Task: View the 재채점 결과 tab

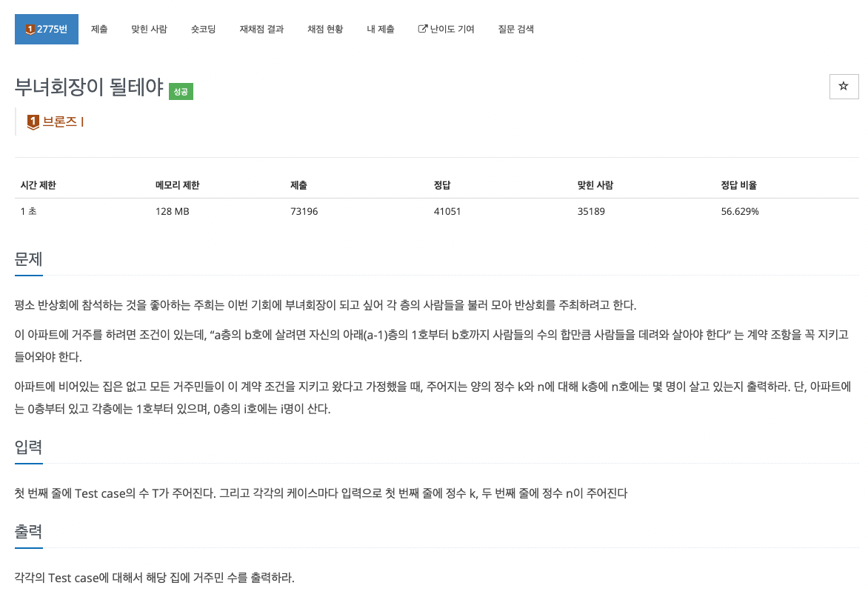Action: click(261, 30)
